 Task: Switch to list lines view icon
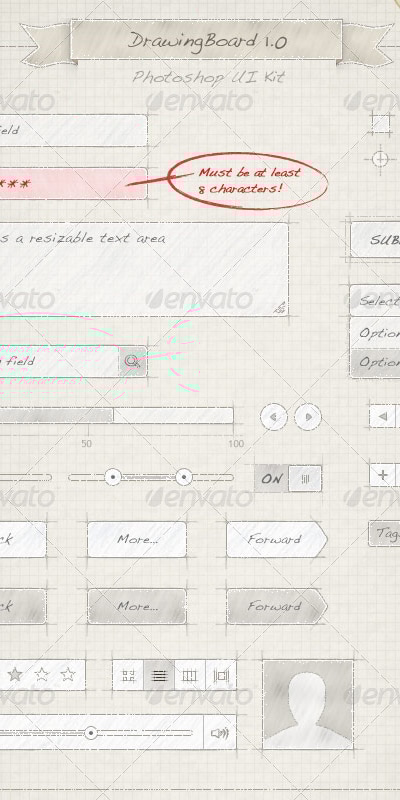(x=159, y=676)
